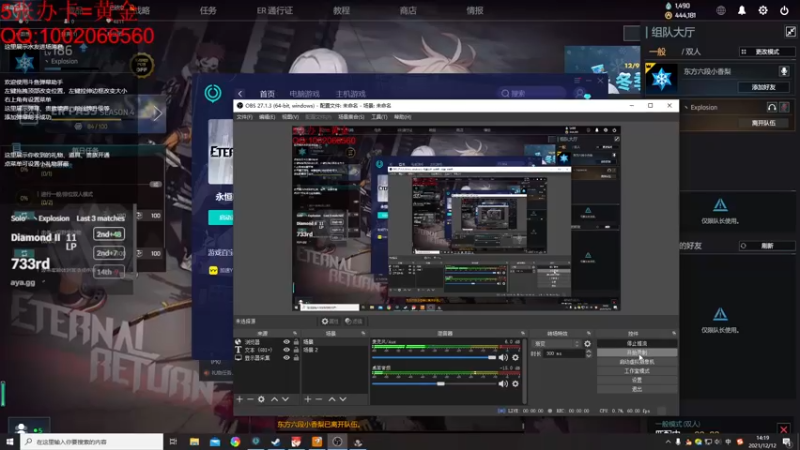800x450 pixels.
Task: Collapse the 组队大厅 panel via its collapse icon
Action: [790, 32]
